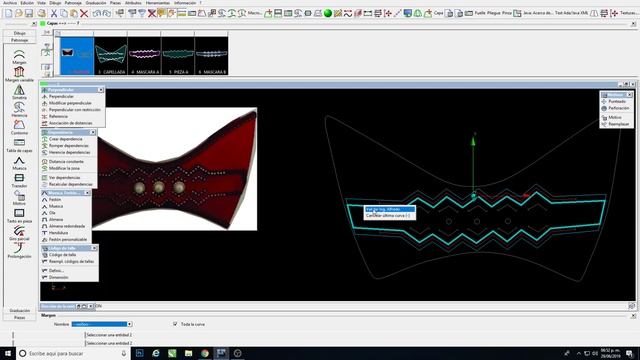Click Perpendicular con restricción option
640x360 pixels.
74,110
